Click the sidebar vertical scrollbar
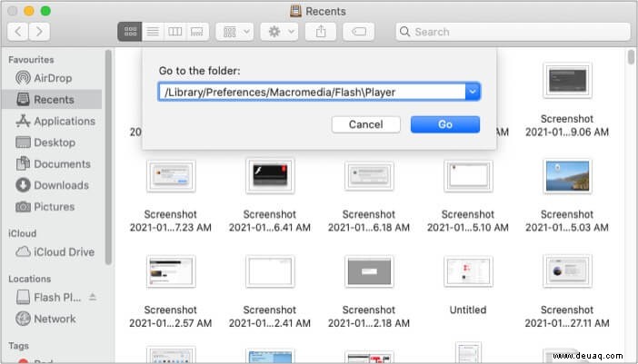Viewport: 638px width, 364px height. [x=108, y=158]
